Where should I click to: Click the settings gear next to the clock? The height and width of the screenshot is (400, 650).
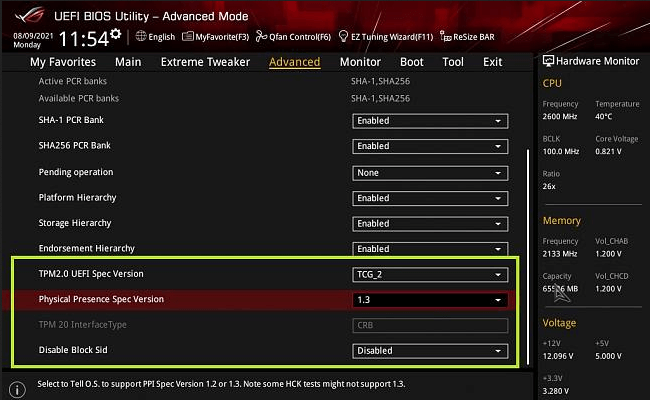(116, 34)
